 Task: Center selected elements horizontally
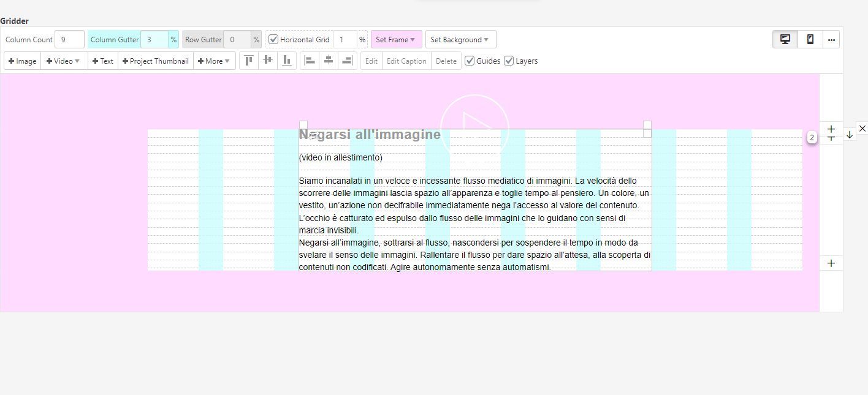point(329,61)
